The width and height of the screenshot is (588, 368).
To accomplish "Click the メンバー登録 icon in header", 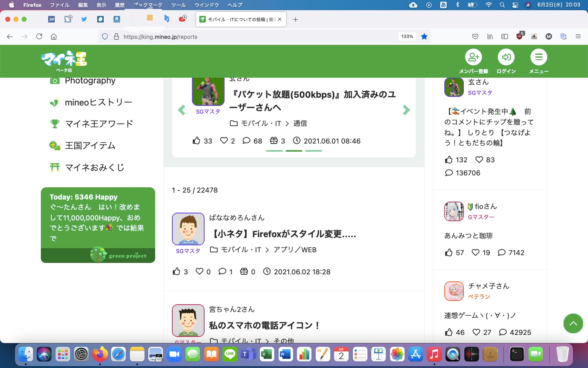I will 473,58.
